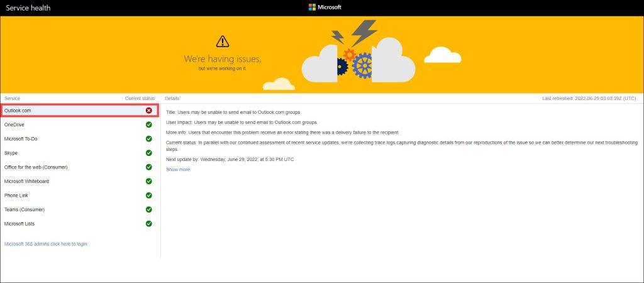644x283 pixels.
Task: Click the warning triangle icon in banner
Action: coord(223,41)
